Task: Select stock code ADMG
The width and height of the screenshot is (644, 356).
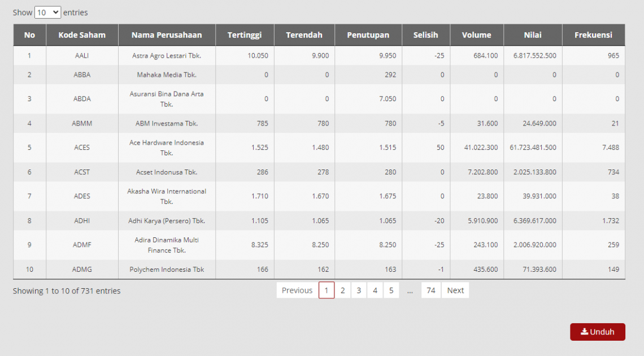Action: [x=82, y=270]
